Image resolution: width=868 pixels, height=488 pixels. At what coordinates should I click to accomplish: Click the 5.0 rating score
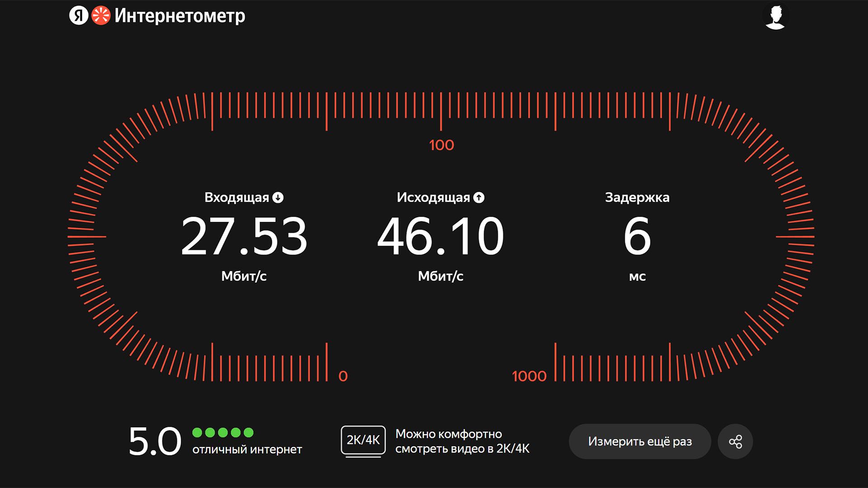(155, 441)
